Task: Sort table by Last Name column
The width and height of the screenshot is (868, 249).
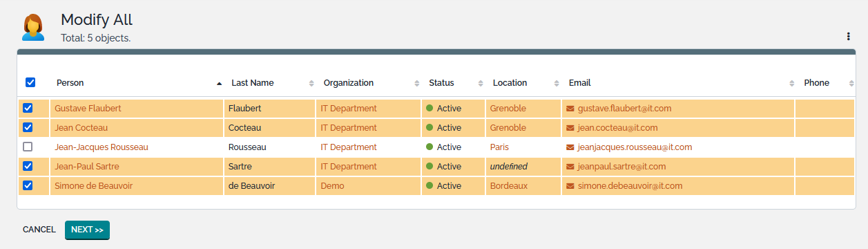Action: [252, 83]
